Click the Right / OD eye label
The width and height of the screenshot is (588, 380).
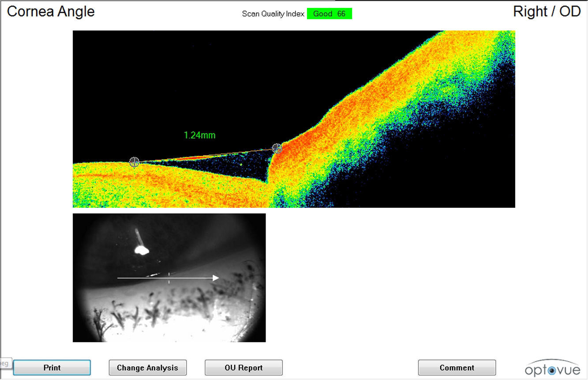547,11
